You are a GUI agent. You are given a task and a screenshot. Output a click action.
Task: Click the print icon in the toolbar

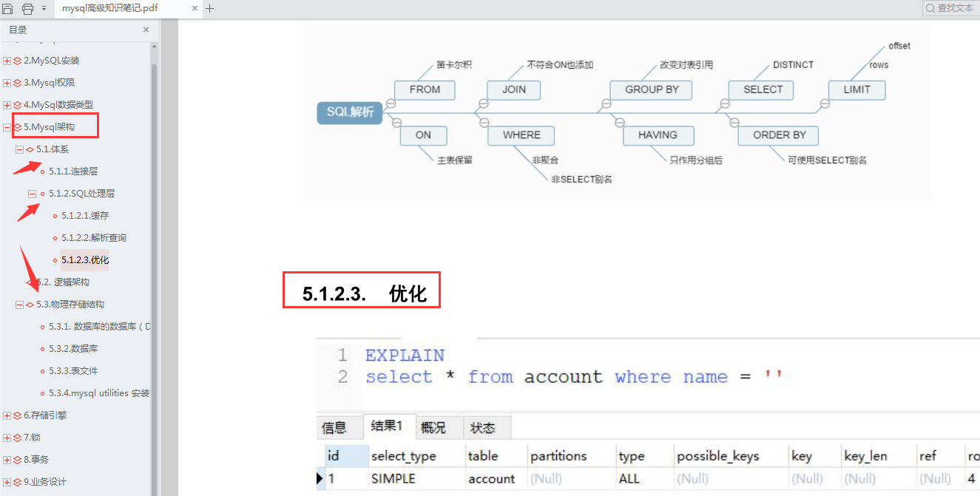(27, 9)
